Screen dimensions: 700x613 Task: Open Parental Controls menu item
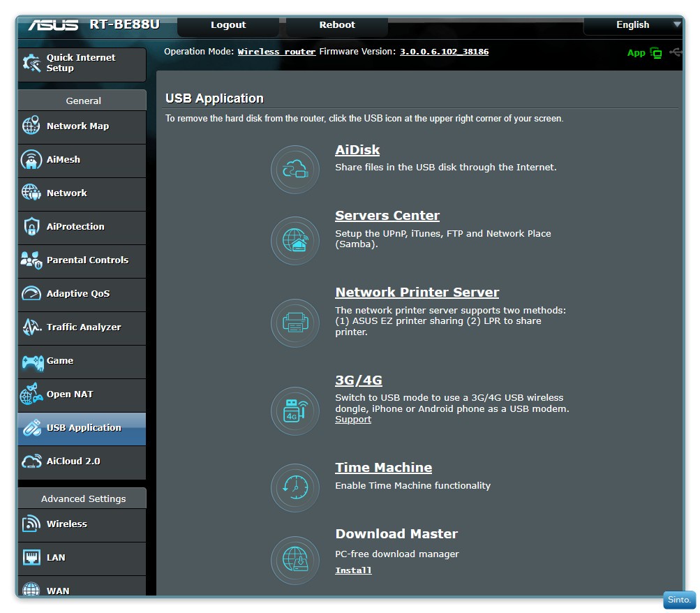82,261
